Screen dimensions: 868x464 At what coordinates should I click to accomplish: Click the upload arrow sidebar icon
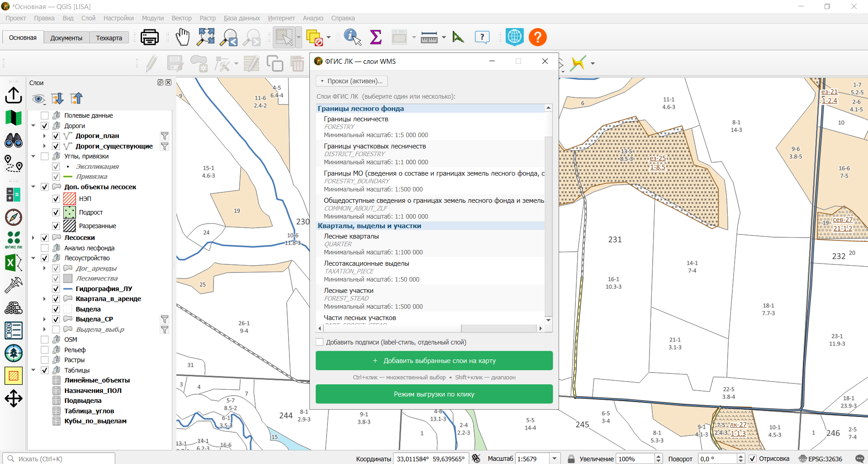[14, 95]
